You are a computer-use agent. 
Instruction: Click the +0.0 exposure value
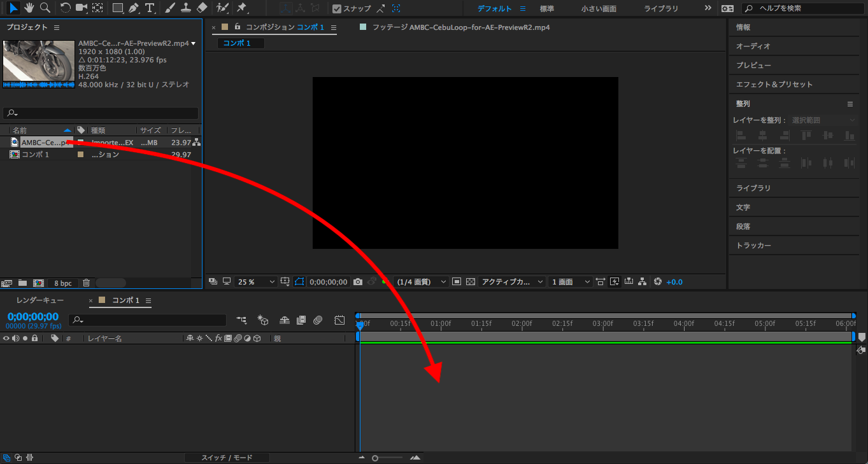tap(674, 281)
